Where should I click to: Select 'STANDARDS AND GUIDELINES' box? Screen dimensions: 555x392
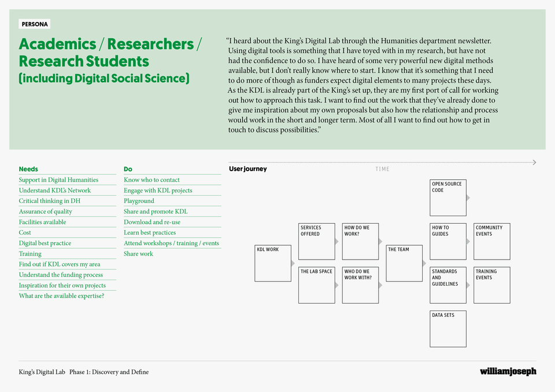coord(448,285)
